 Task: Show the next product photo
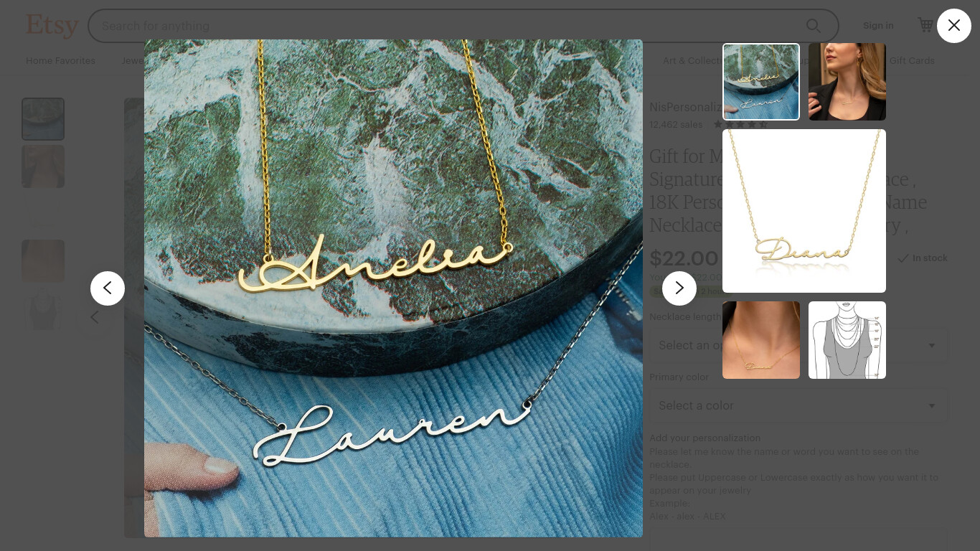click(679, 288)
